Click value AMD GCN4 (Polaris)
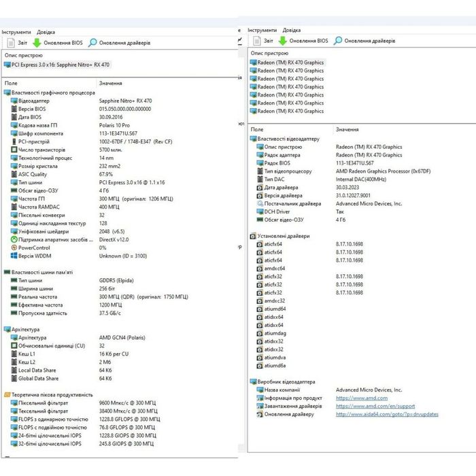 (122, 338)
